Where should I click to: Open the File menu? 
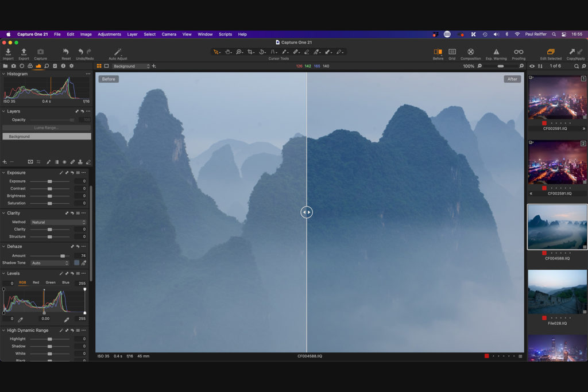point(57,34)
